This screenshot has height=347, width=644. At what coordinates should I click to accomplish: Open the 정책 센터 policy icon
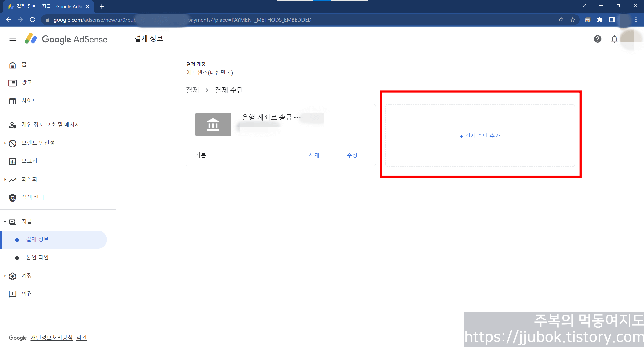tap(12, 197)
